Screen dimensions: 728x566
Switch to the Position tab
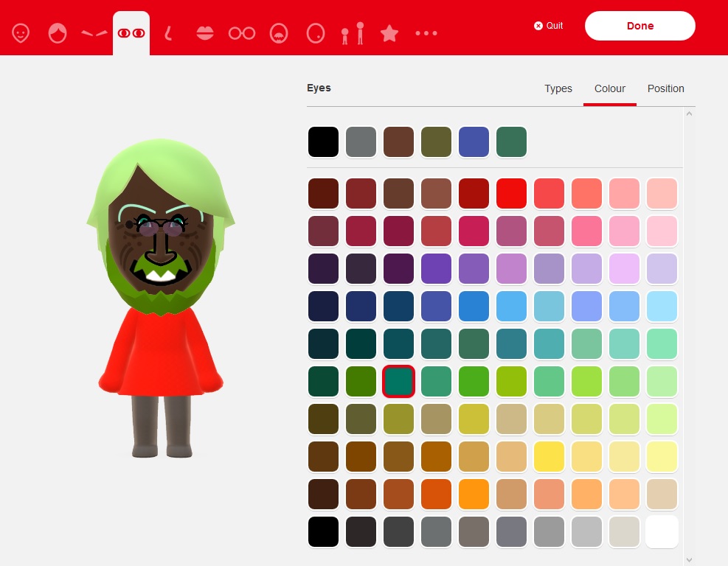(x=666, y=88)
